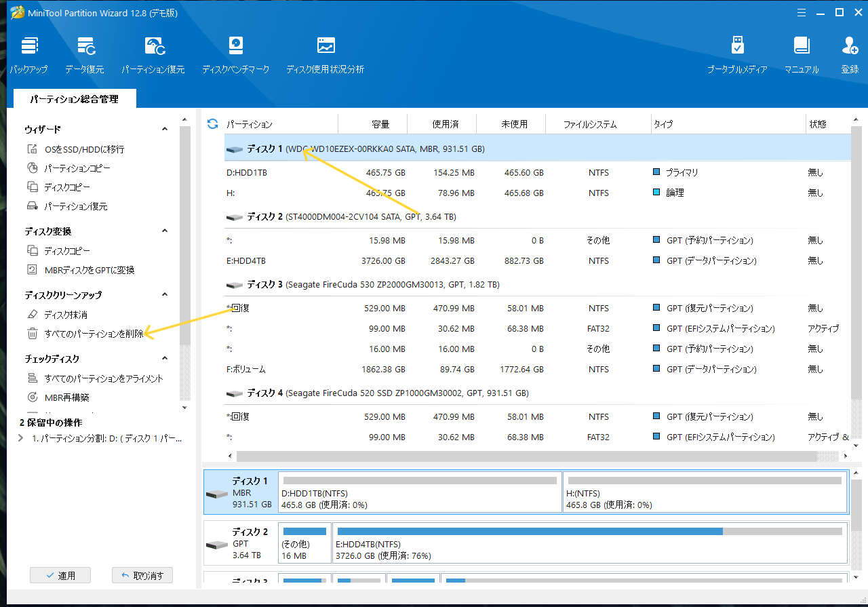The width and height of the screenshot is (868, 607).
Task: Choose MBR再構築 option
Action: tap(66, 397)
